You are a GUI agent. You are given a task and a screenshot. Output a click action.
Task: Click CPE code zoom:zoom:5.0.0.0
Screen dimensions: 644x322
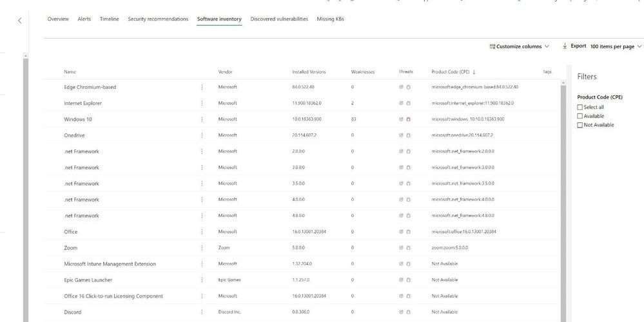coord(450,248)
